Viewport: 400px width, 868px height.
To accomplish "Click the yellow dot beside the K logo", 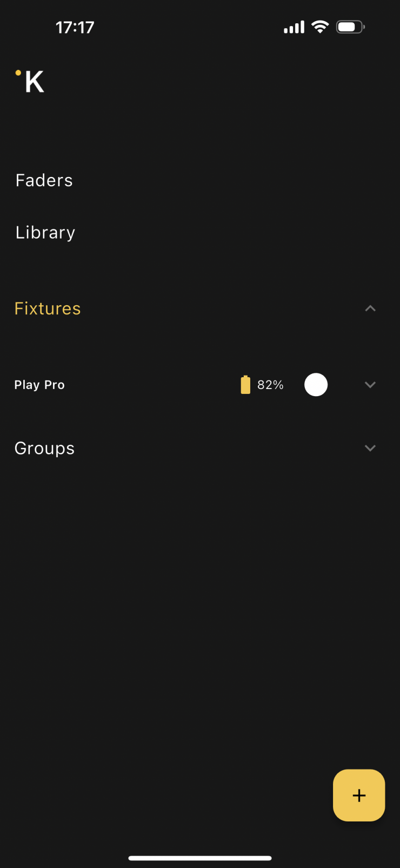I will click(x=18, y=73).
